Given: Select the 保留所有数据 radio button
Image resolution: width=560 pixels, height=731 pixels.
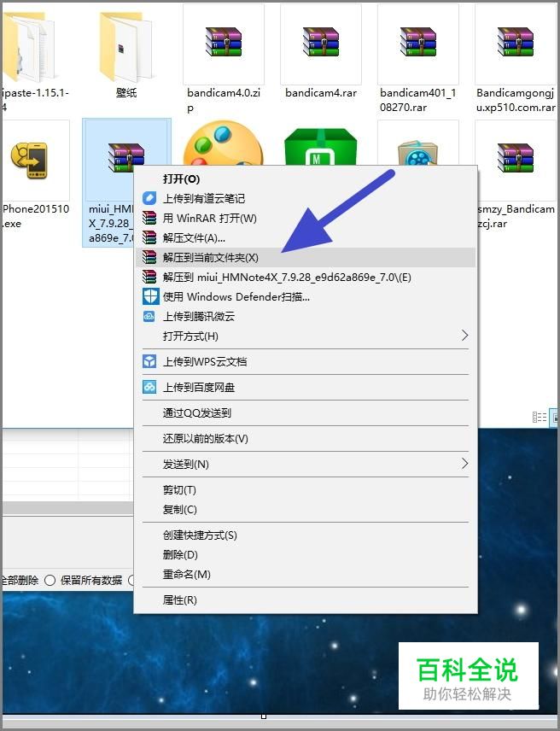Looking at the screenshot, I should (50, 580).
